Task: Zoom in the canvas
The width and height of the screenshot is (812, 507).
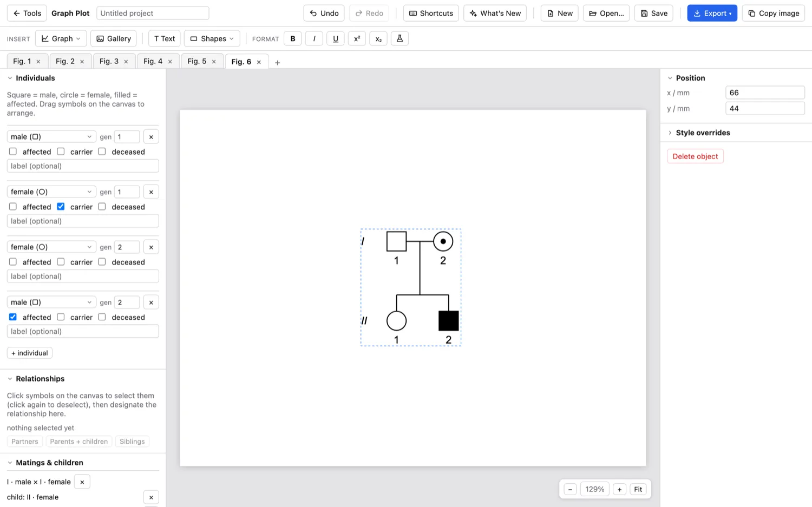Action: point(620,489)
